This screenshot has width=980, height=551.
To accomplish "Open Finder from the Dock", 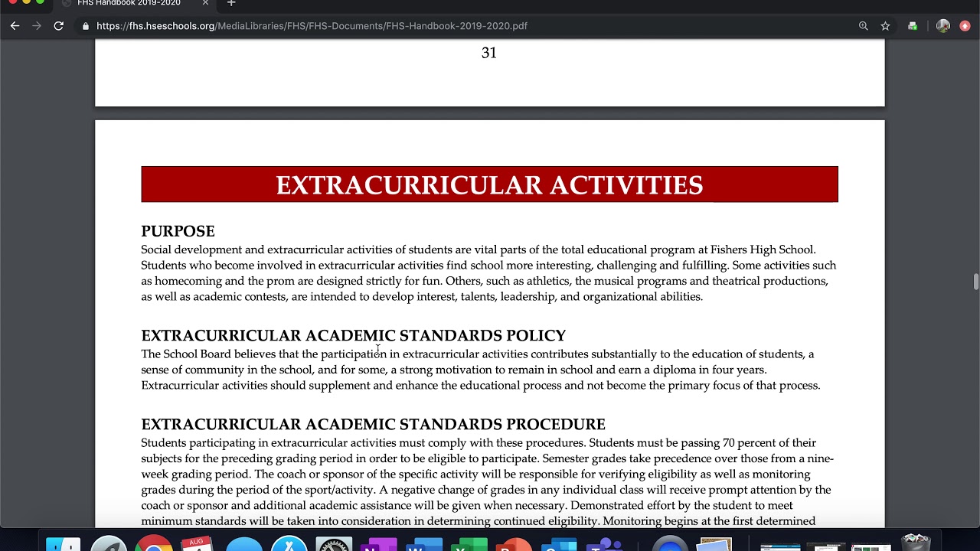I will pos(63,545).
